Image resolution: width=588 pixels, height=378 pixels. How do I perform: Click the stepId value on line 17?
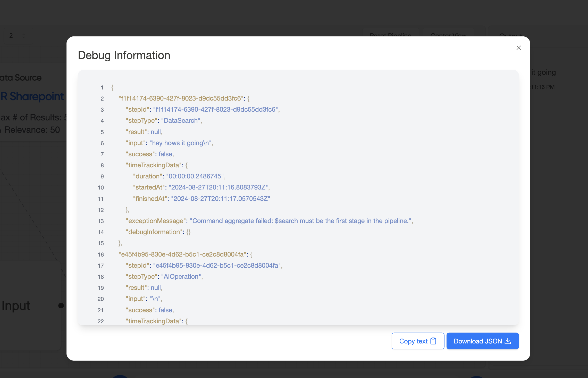click(217, 266)
